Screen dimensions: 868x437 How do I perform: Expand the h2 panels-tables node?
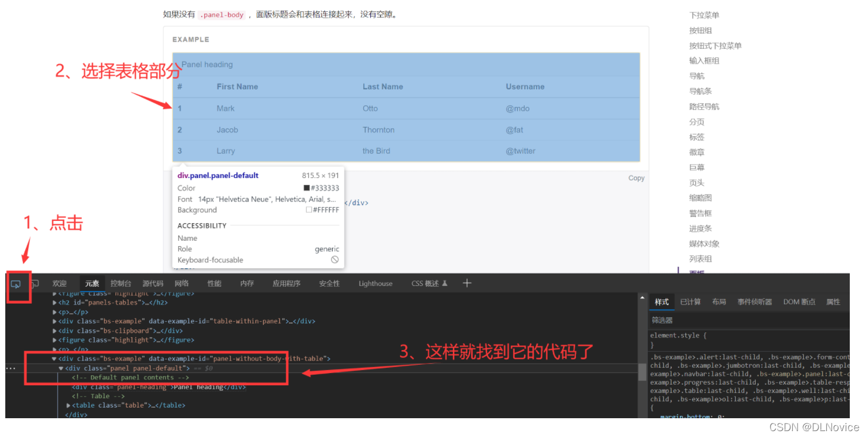(55, 302)
